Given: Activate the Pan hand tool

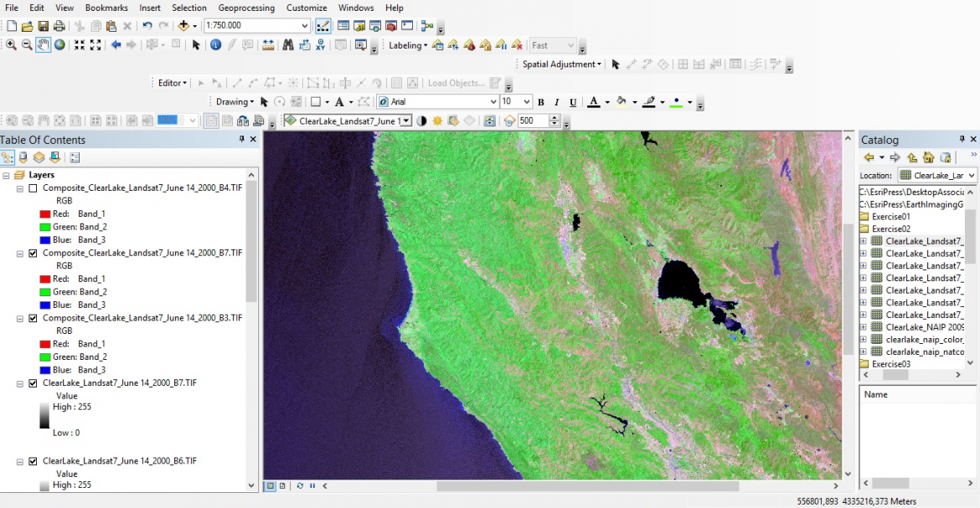Looking at the screenshot, I should (x=43, y=45).
